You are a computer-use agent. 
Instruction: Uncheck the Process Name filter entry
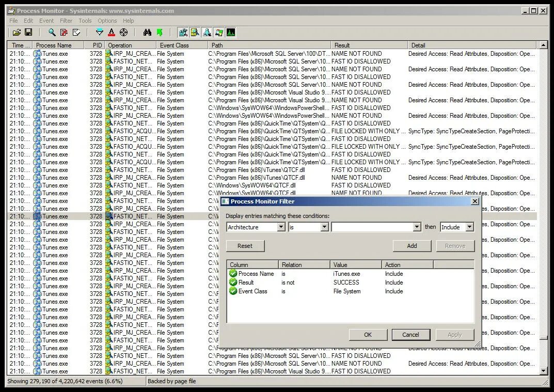click(x=233, y=274)
